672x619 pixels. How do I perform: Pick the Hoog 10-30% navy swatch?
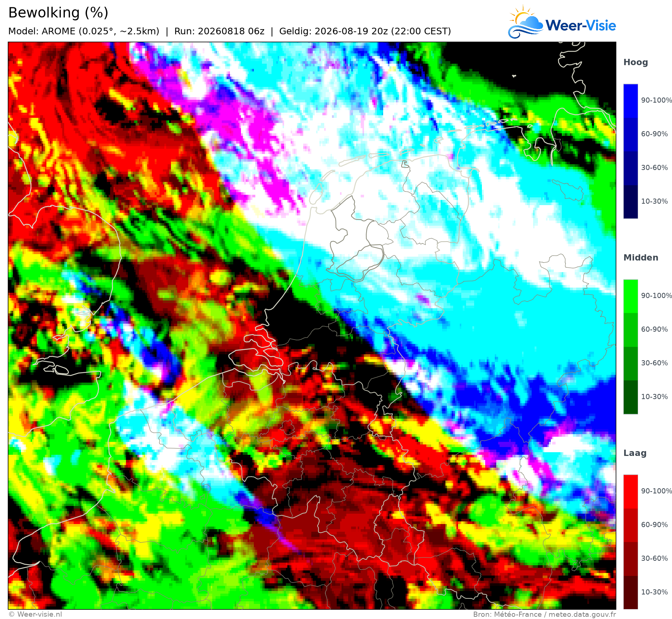click(x=630, y=202)
